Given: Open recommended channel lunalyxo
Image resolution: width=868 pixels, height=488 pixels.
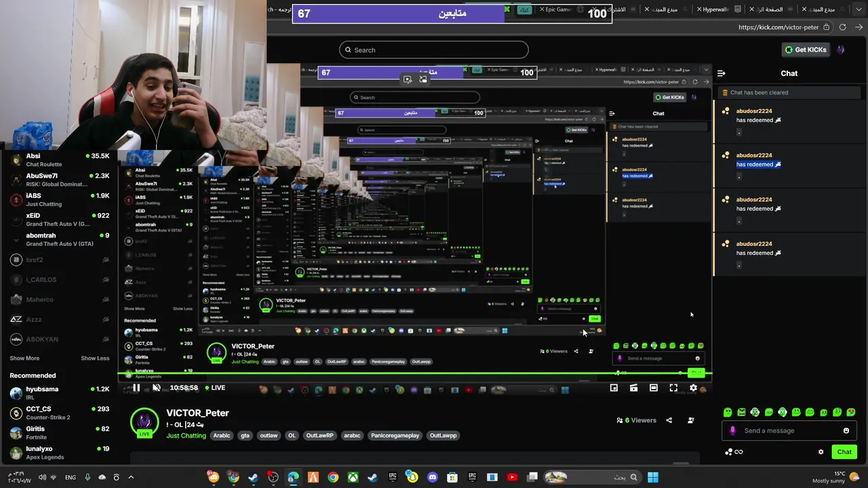Looking at the screenshot, I should 60,453.
